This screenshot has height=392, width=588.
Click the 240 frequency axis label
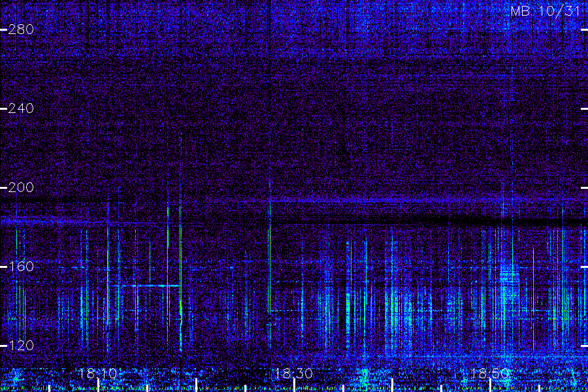point(21,108)
